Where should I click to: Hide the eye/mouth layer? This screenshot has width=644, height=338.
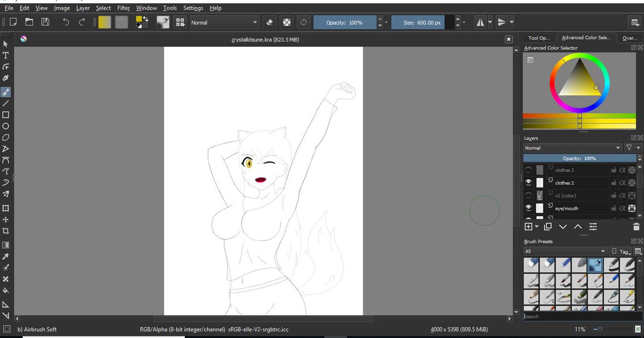tap(528, 208)
